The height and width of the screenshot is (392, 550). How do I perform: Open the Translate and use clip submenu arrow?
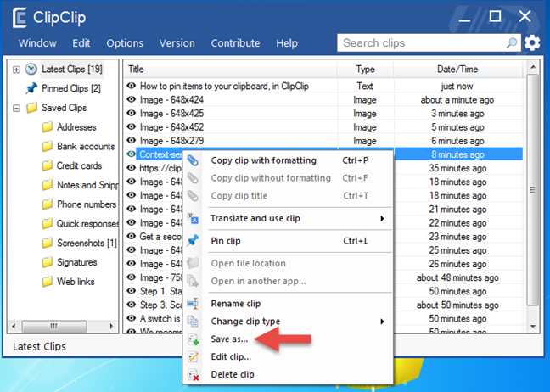pyautogui.click(x=382, y=218)
